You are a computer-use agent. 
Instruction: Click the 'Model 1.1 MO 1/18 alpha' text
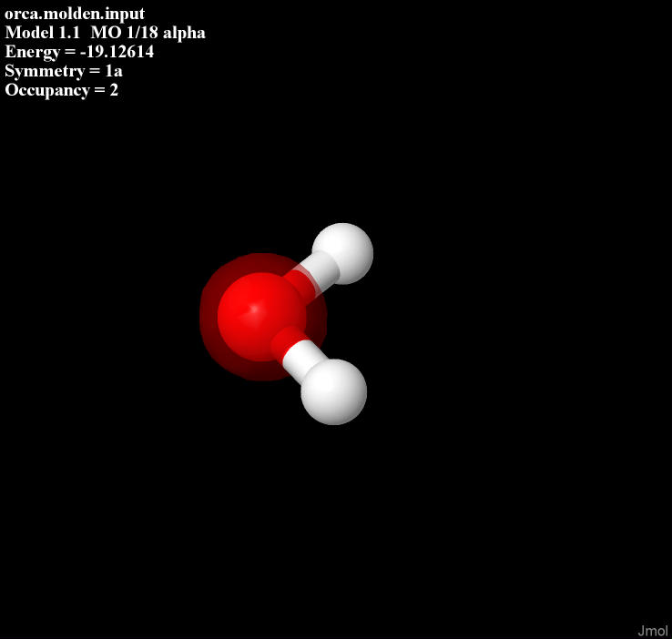coord(105,33)
